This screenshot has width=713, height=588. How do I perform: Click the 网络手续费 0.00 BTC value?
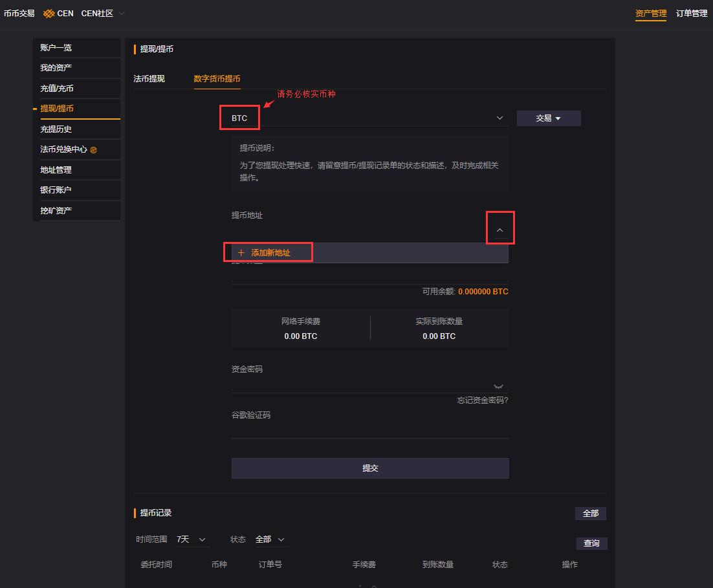[301, 336]
